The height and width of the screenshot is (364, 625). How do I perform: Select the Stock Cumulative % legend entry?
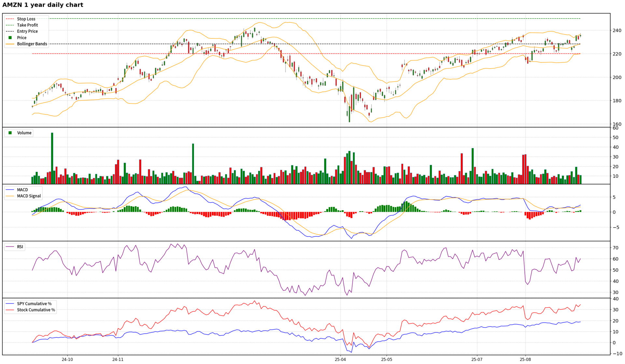click(36, 310)
